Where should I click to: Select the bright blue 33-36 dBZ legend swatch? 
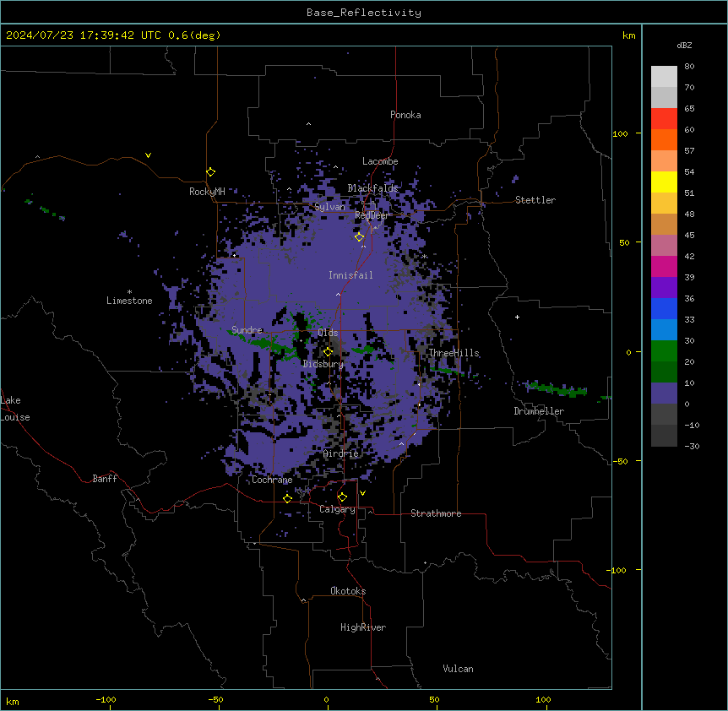click(664, 309)
